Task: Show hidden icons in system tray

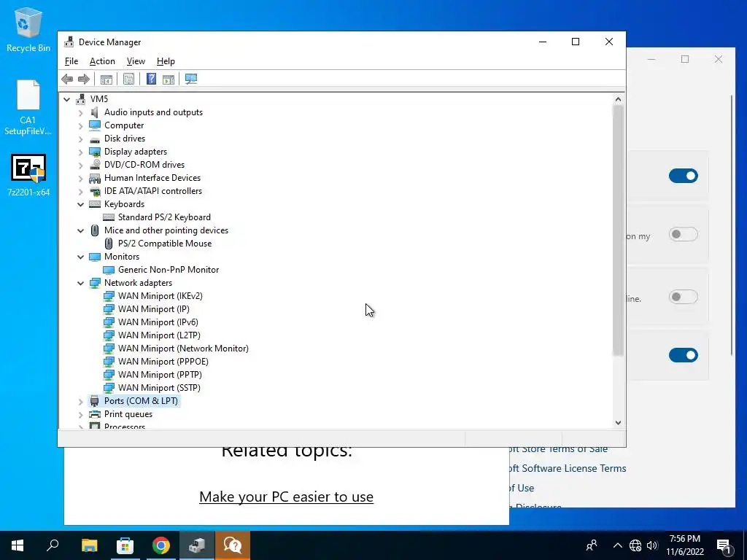Action: 617,545
